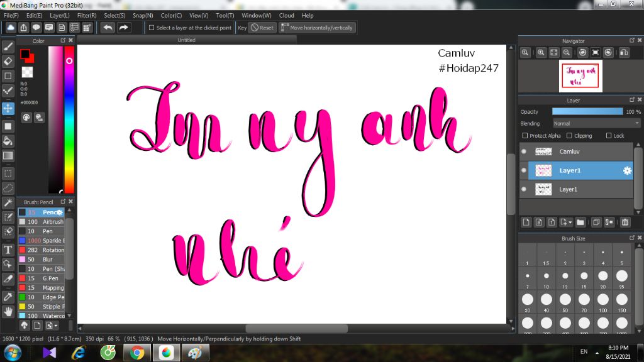Open the color palette icon in Color panel
The image size is (644, 362).
26,118
